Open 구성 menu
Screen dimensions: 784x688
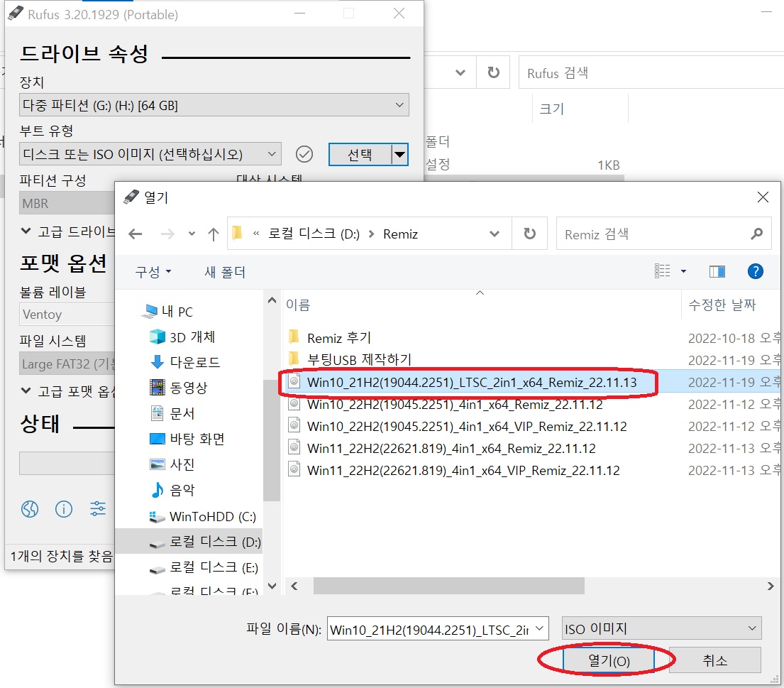(x=153, y=272)
